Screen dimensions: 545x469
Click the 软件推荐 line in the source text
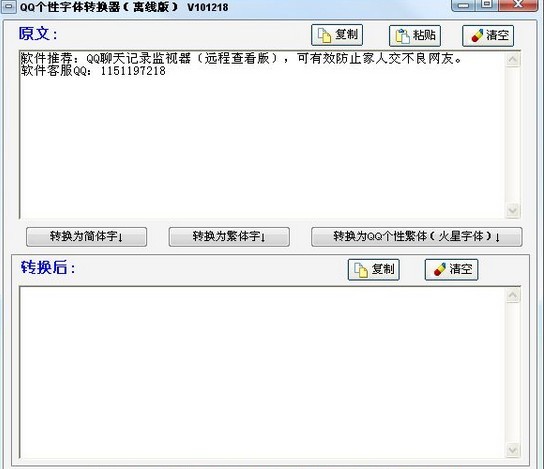click(x=241, y=58)
